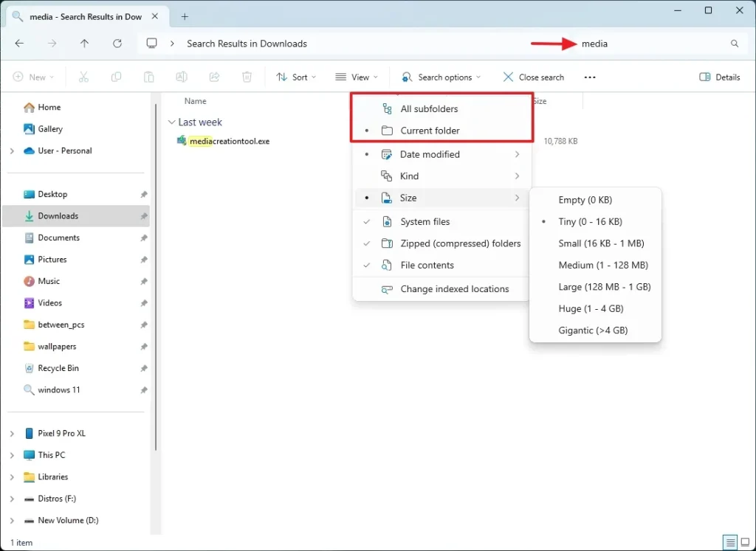Collapse the Last week group
The image size is (756, 551).
(x=171, y=122)
